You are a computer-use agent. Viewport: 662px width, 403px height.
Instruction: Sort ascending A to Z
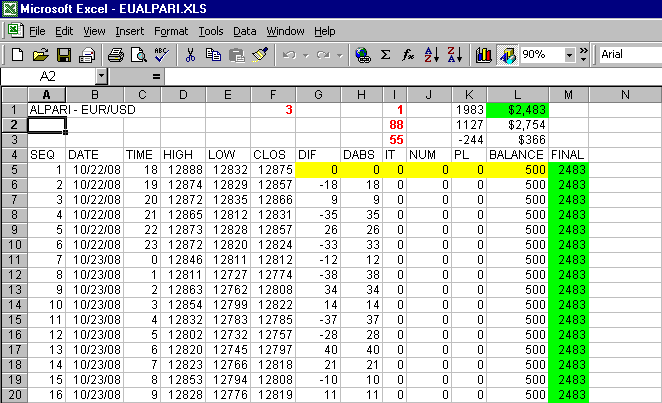coord(432,54)
